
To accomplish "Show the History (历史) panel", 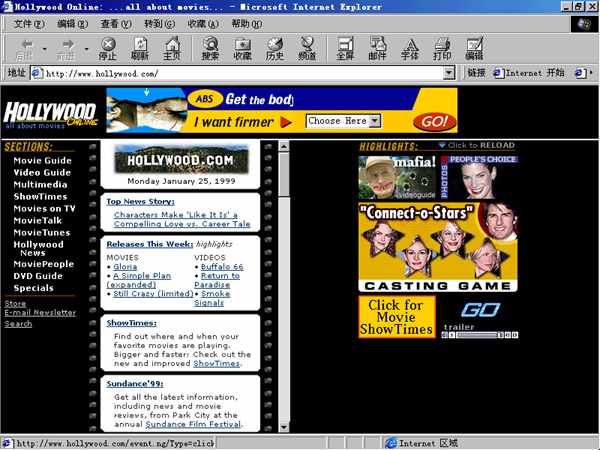I will click(274, 49).
